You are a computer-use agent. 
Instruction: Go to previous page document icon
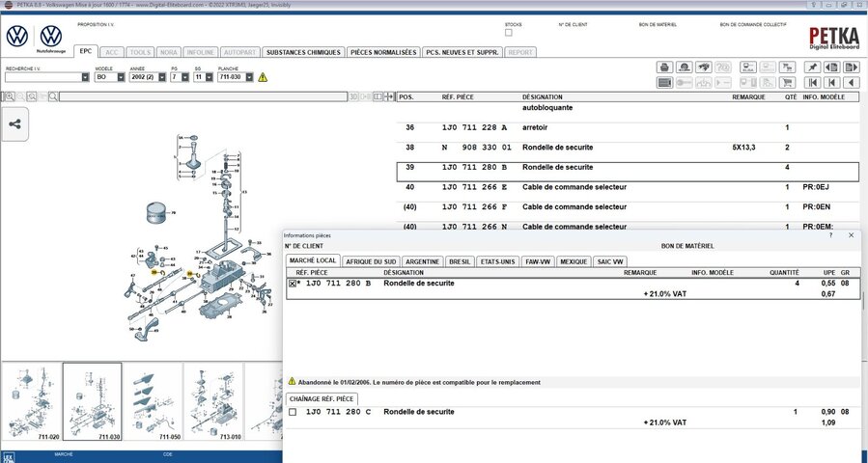point(831,67)
